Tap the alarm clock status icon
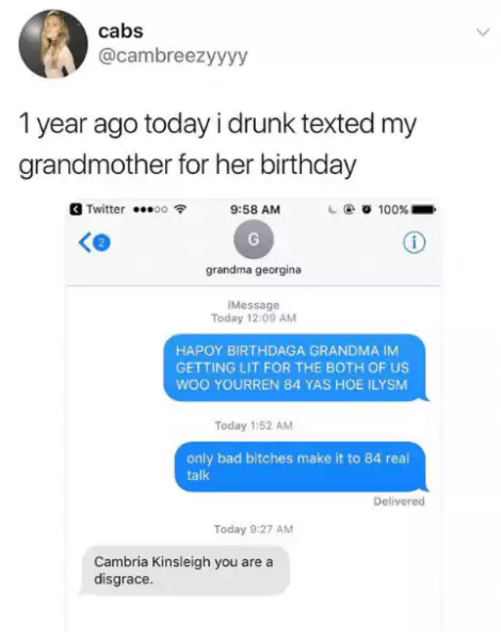This screenshot has width=501, height=640. point(367,210)
